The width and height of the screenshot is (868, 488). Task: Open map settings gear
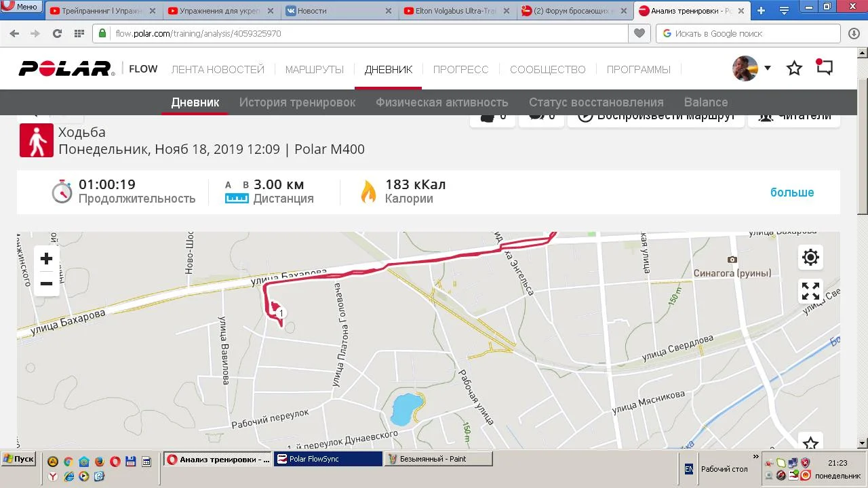click(810, 258)
